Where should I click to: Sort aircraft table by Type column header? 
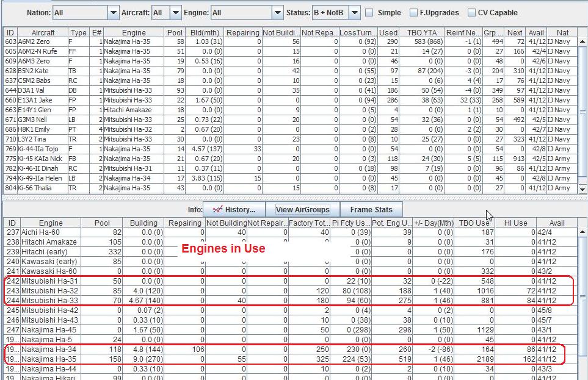point(79,32)
